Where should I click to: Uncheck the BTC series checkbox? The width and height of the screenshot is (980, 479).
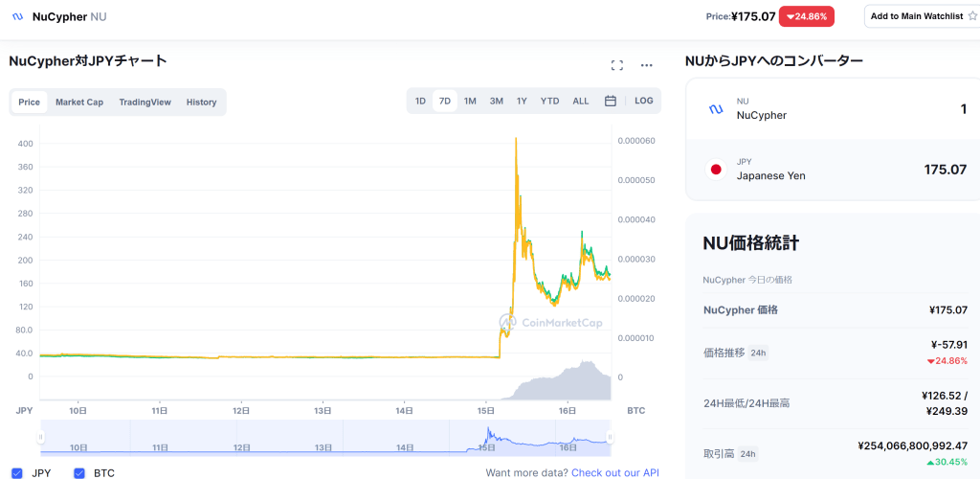(x=79, y=473)
